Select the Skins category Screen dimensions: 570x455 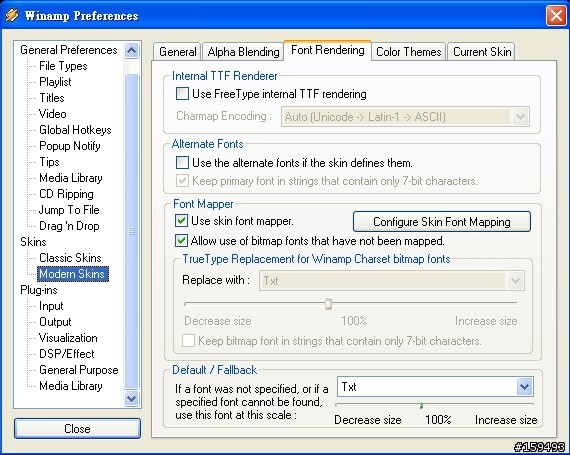point(33,242)
